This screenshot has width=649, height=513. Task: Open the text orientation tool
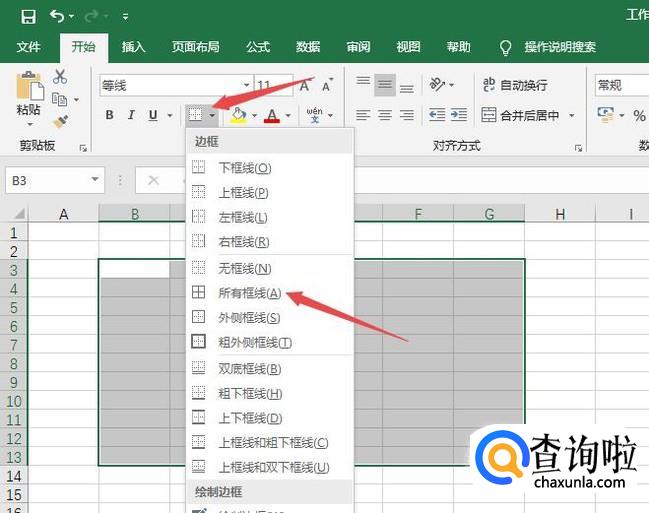[437, 84]
